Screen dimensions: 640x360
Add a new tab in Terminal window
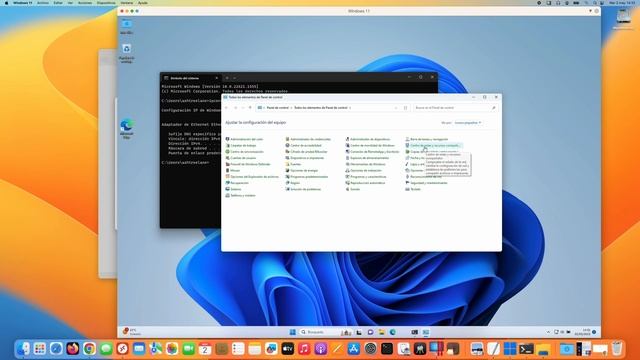point(227,78)
